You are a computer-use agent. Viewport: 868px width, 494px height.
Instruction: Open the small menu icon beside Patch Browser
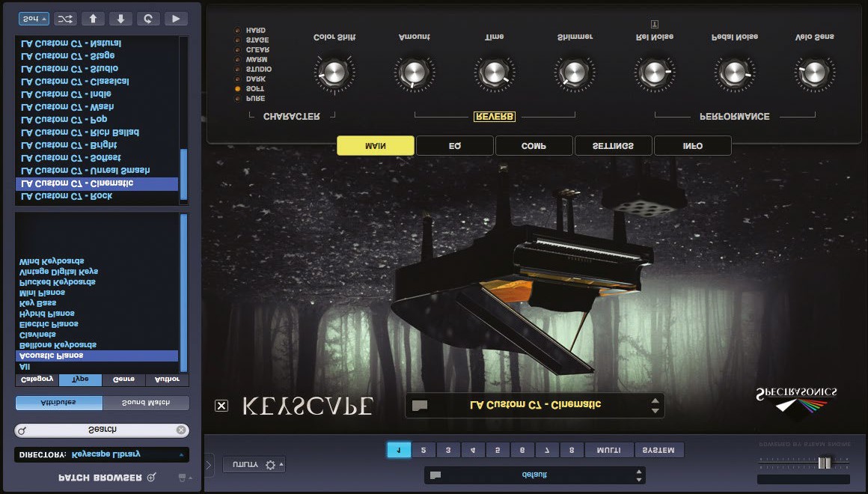(184, 478)
